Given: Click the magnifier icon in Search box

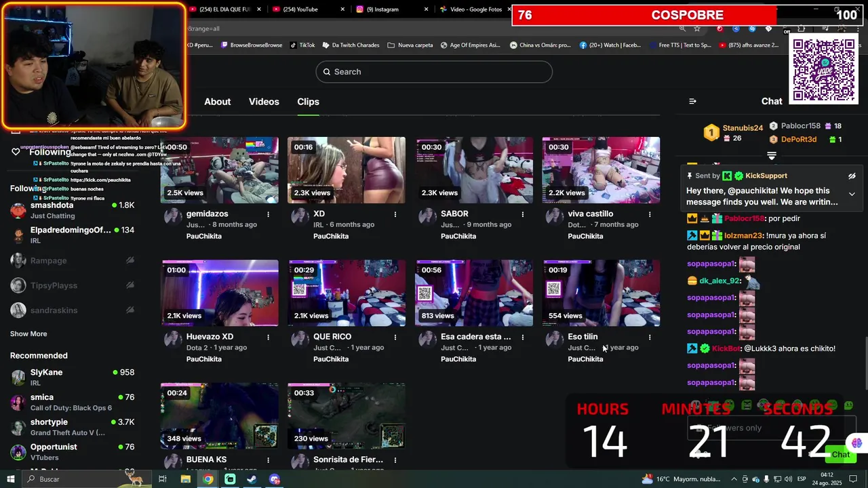Looking at the screenshot, I should (x=326, y=72).
